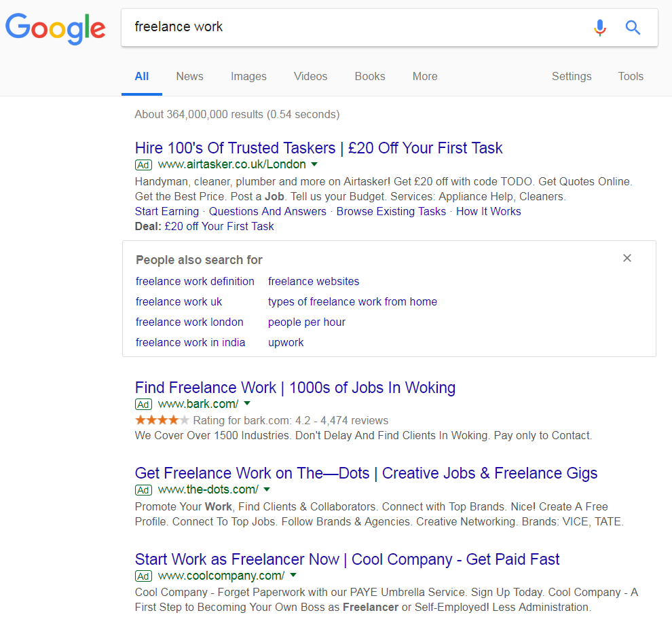
Task: Expand the bark.com URL dropdown arrow
Action: tap(247, 403)
